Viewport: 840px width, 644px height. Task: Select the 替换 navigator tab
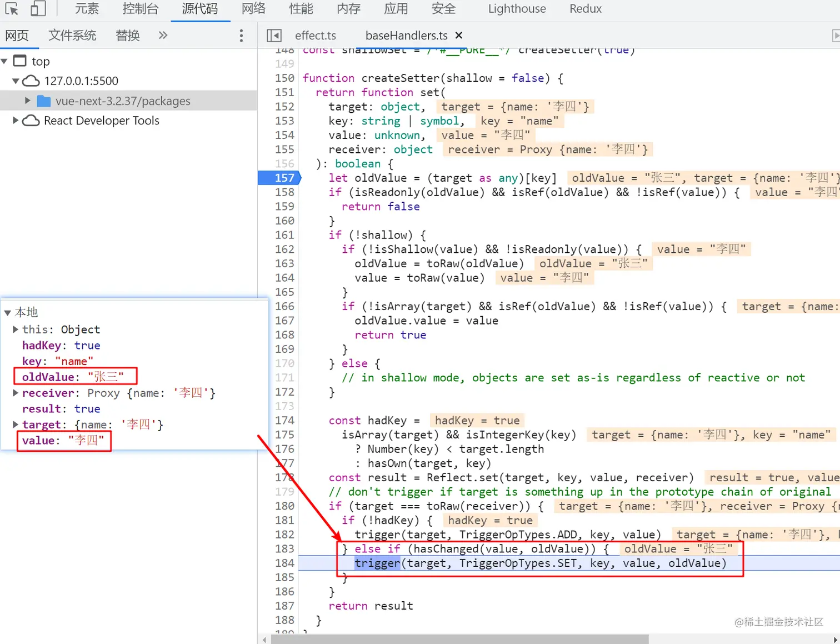[x=128, y=36]
